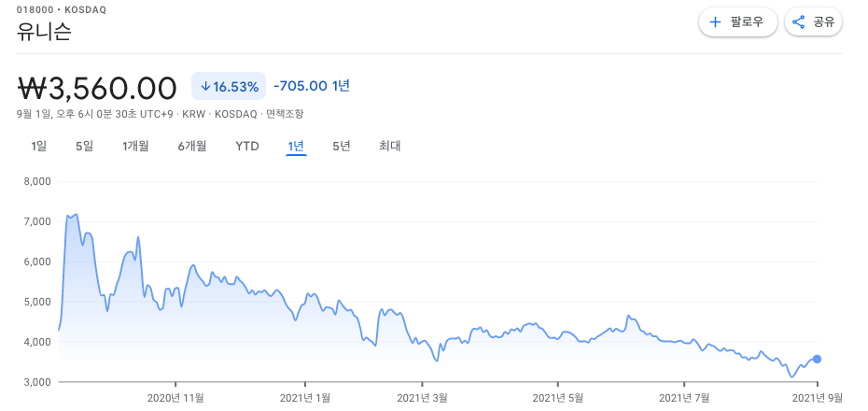Click the 2021년 5월 axis label
Image resolution: width=868 pixels, height=411 pixels.
557,397
